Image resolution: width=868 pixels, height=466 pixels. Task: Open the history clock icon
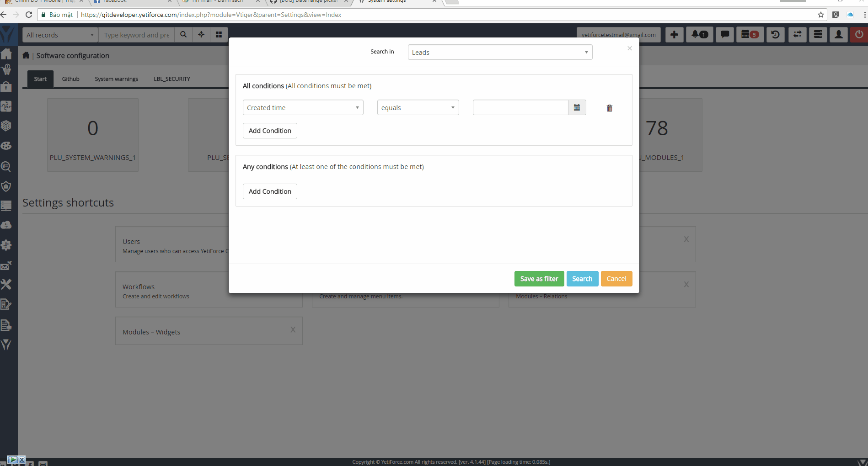click(x=775, y=35)
